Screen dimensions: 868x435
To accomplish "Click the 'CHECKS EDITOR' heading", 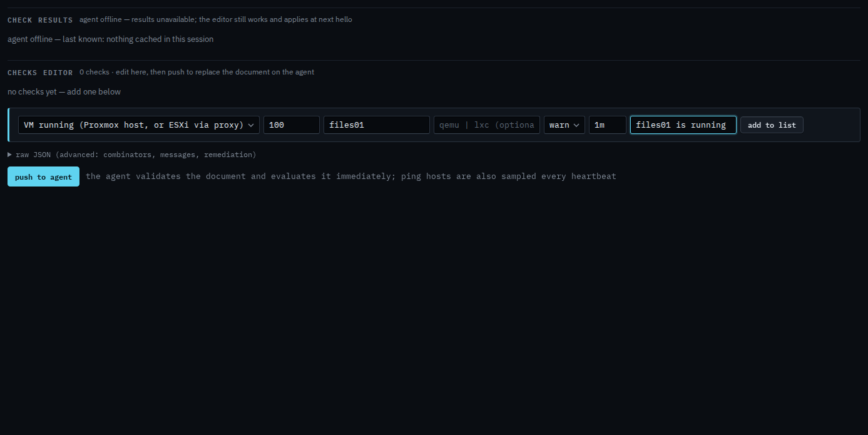I will point(40,73).
